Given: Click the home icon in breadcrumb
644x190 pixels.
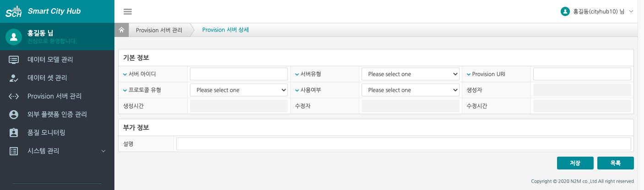Looking at the screenshot, I should pyautogui.click(x=121, y=30).
